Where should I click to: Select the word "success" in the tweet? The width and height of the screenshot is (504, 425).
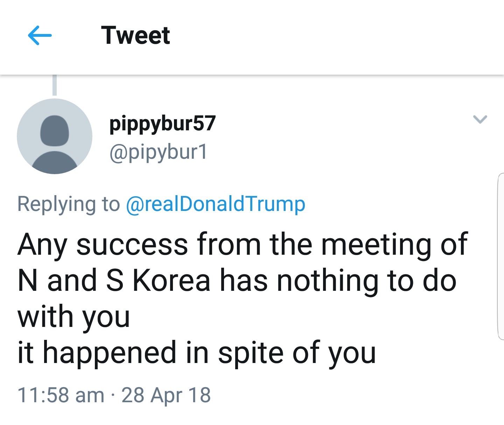tap(132, 244)
